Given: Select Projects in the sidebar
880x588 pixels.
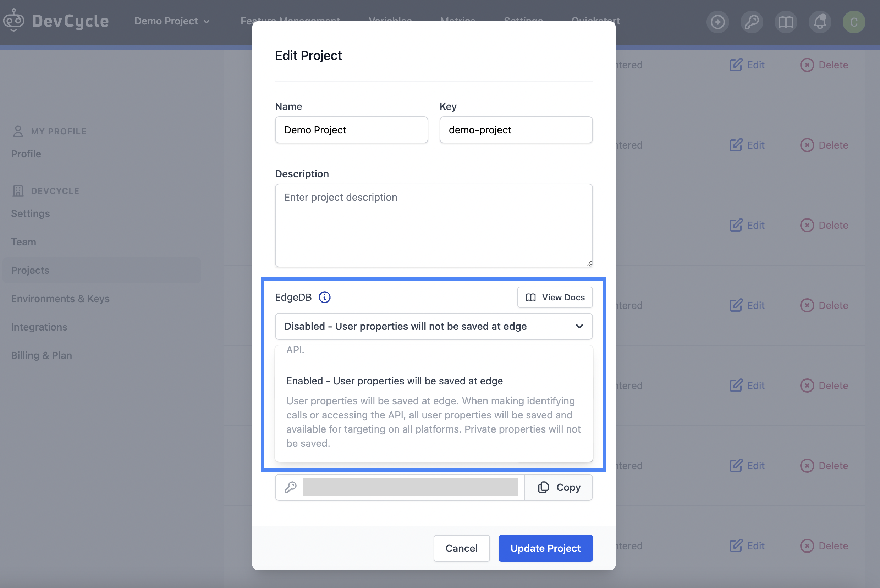Looking at the screenshot, I should (101, 270).
